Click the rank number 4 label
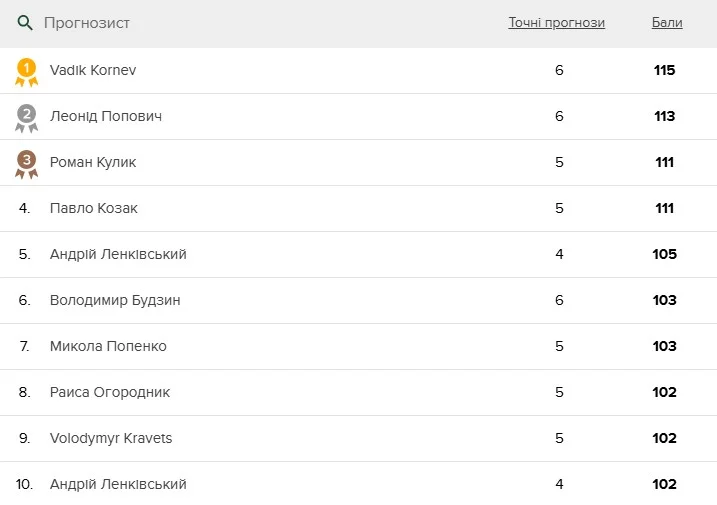This screenshot has height=505, width=717. (25, 209)
